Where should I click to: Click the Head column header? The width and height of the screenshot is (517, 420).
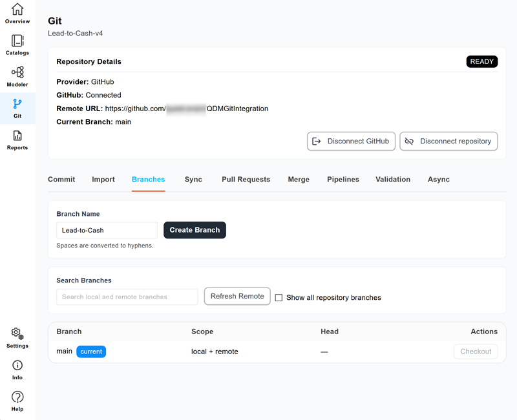(x=330, y=331)
